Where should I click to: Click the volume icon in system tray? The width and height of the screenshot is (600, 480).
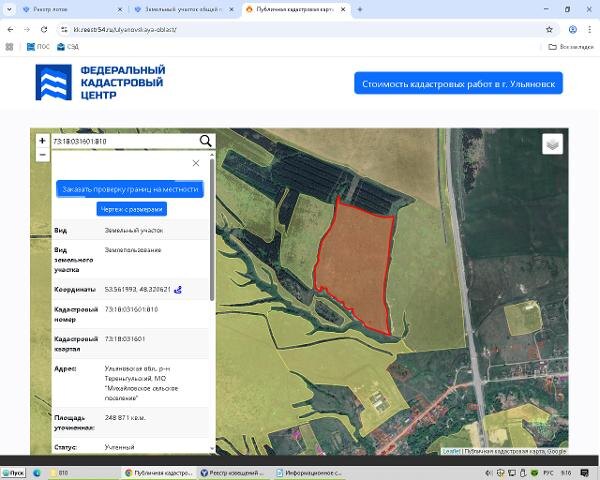pos(489,473)
